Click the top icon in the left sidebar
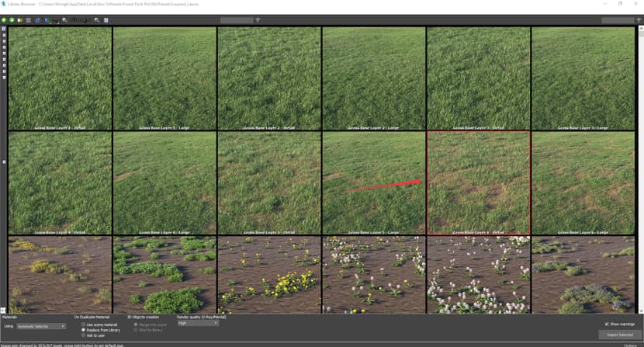Viewport: 644px width, 347px height. point(4,29)
